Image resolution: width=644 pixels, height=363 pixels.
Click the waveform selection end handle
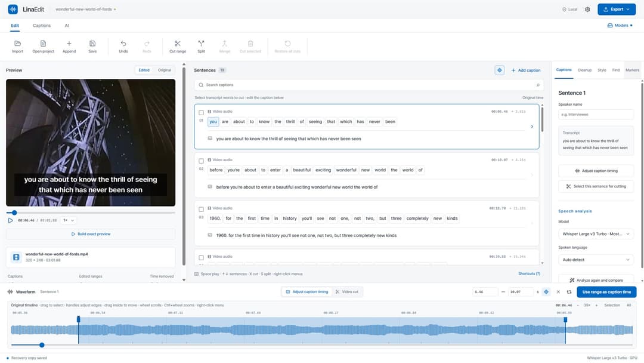[565, 319]
